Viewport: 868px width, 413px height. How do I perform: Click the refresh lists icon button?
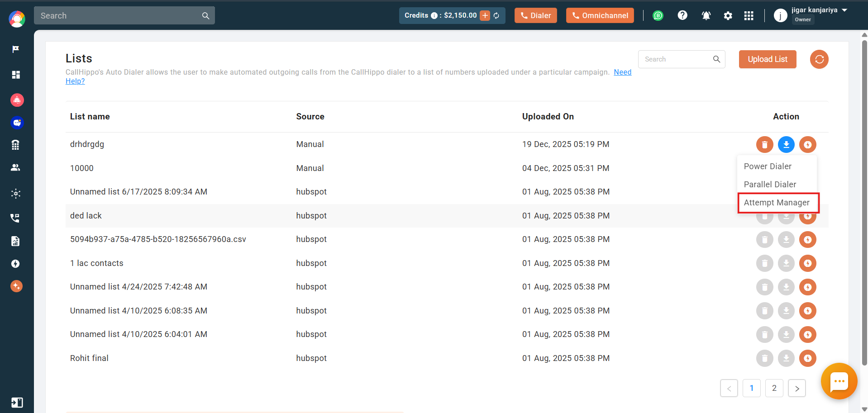click(x=819, y=59)
